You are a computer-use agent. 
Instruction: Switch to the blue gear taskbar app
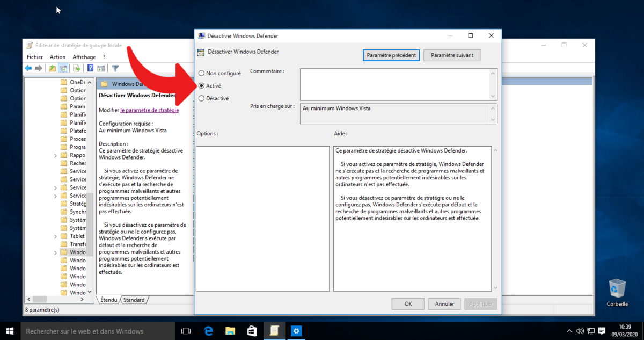[x=297, y=331]
